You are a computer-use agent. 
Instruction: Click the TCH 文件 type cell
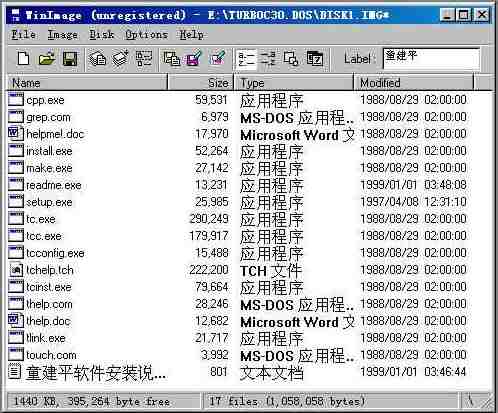point(271,270)
